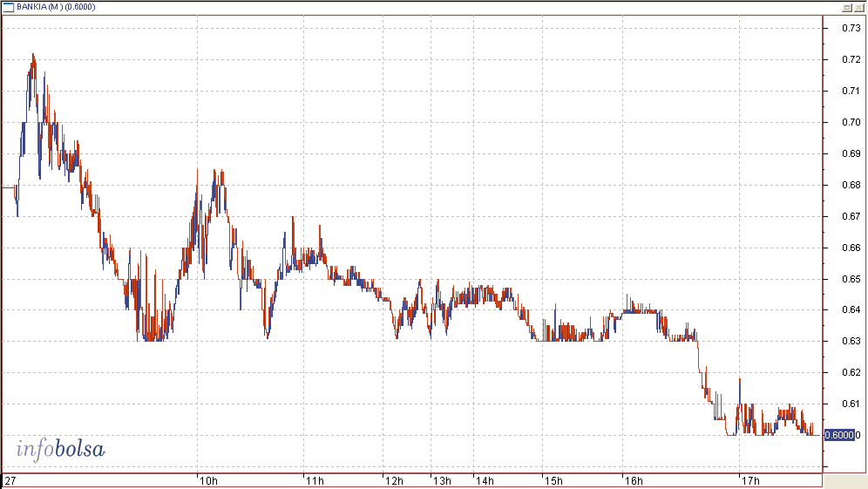
Task: Click the 14h time axis label
Action: click(x=485, y=480)
